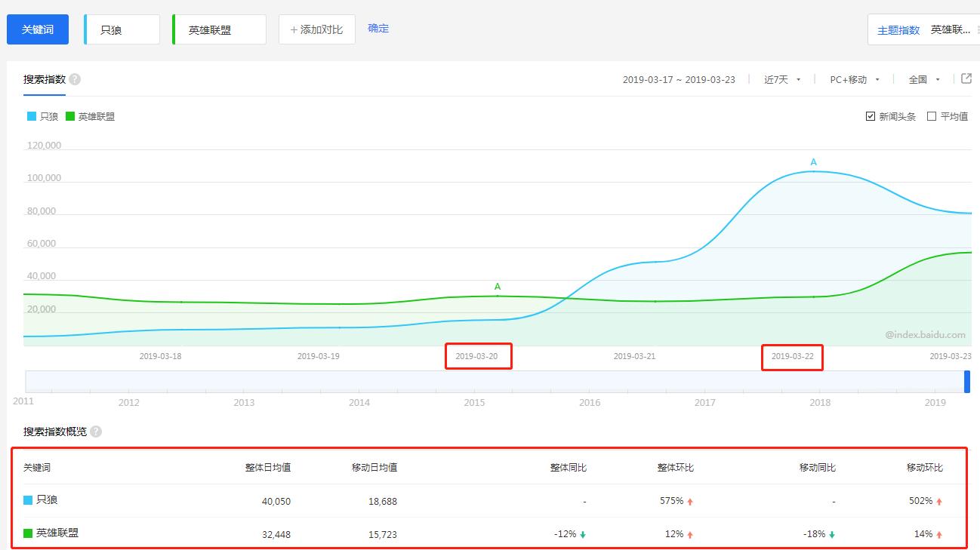This screenshot has height=550, width=980.
Task: Click the 确定 link to confirm
Action: tap(378, 28)
